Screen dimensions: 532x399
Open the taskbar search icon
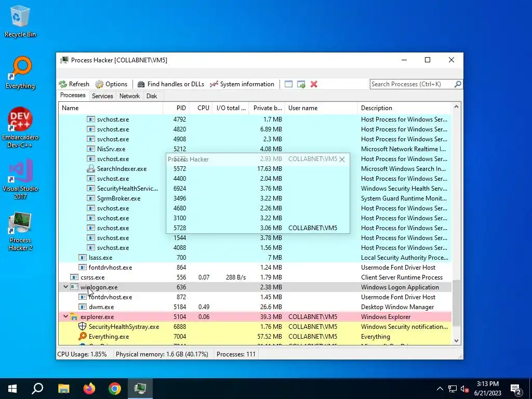click(x=37, y=389)
